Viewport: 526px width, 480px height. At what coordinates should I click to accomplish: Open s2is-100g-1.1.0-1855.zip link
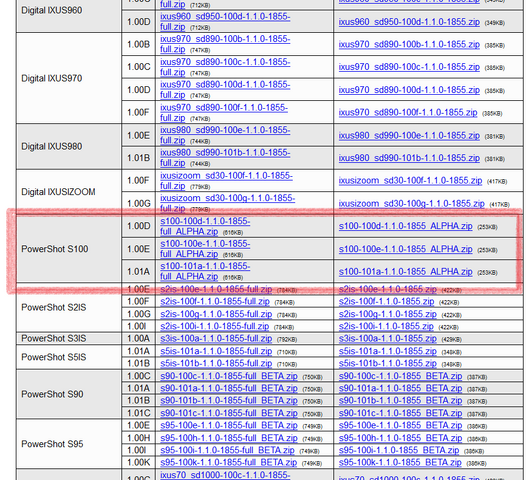tap(387, 314)
